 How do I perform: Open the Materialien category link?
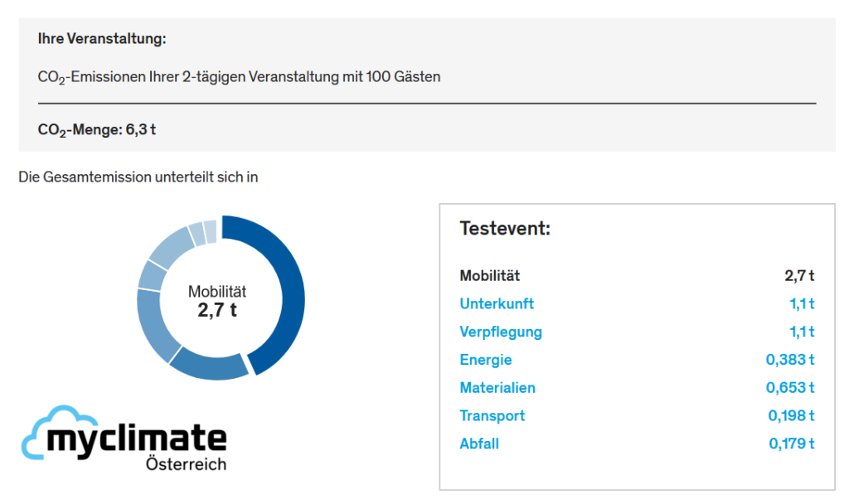(x=497, y=388)
